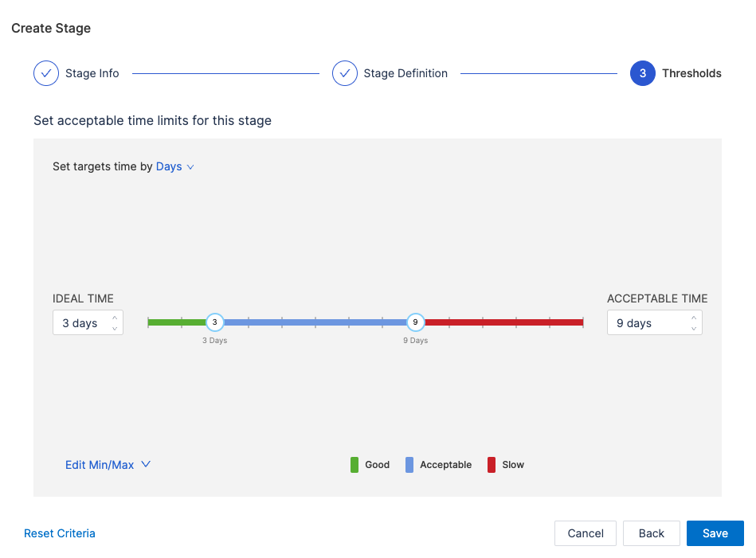Click the Stage Definition checkmark step icon

344,73
